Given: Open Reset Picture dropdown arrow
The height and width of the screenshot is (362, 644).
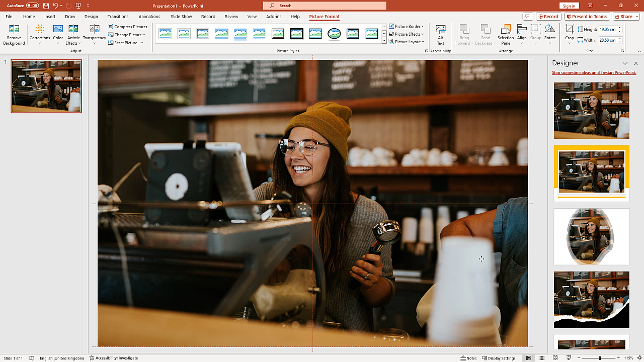Looking at the screenshot, I should 142,43.
